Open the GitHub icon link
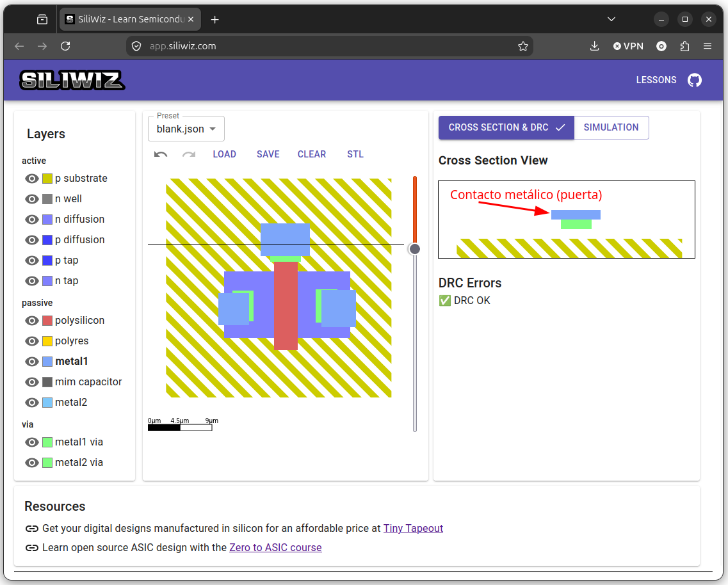This screenshot has width=728, height=585. (695, 80)
